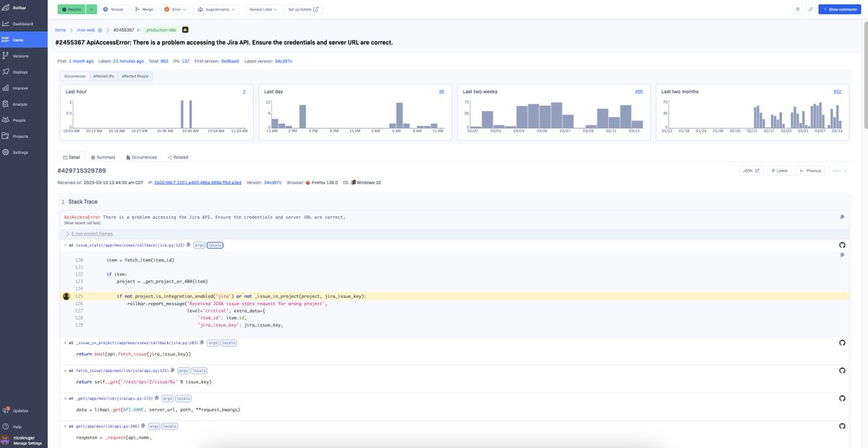Toggle args for issue_stats frame
Screen dimensions: 868x448
point(199,246)
